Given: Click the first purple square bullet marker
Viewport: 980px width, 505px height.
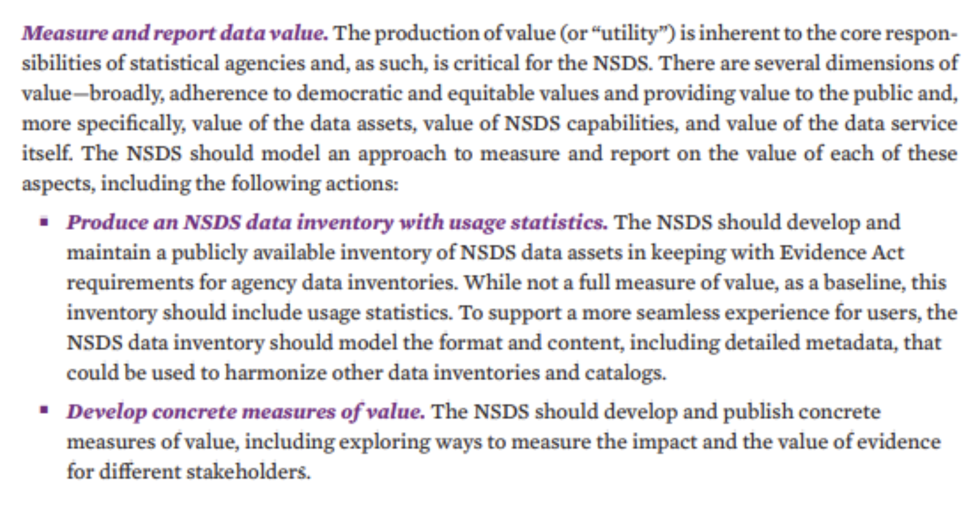Looking at the screenshot, I should 44,222.
